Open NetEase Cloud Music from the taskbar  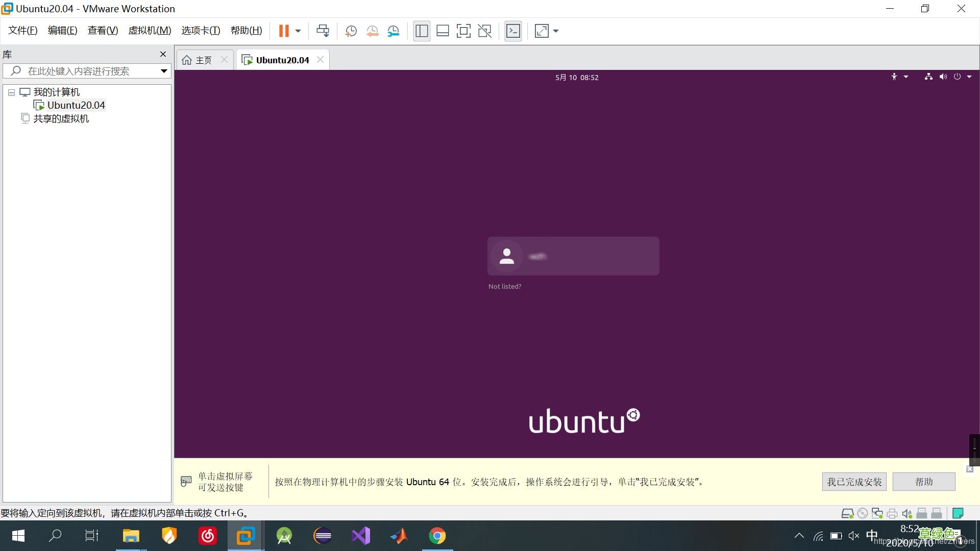(208, 536)
